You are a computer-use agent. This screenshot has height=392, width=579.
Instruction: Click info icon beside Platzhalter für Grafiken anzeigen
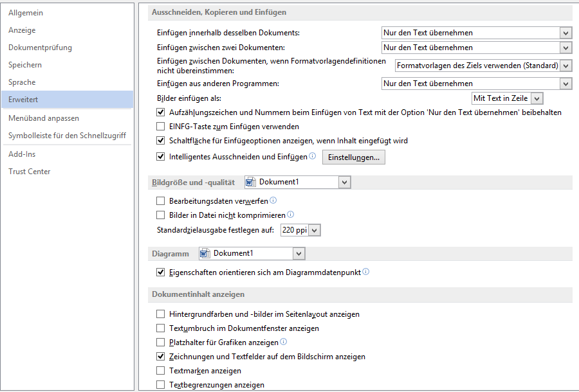tap(284, 342)
